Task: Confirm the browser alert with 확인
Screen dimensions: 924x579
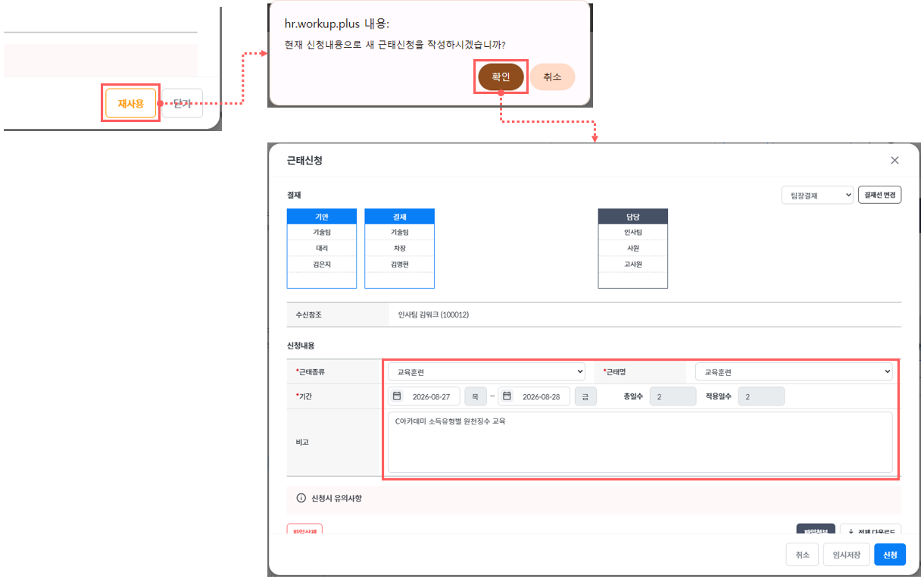Action: coord(501,77)
